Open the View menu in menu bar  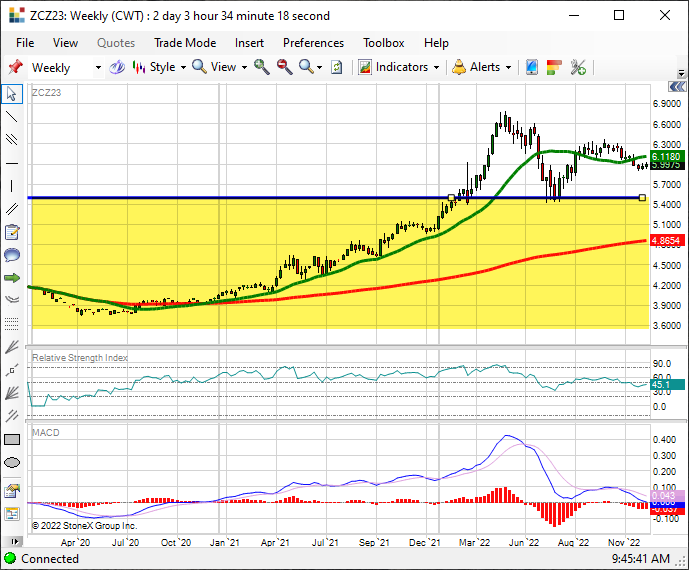[x=65, y=43]
